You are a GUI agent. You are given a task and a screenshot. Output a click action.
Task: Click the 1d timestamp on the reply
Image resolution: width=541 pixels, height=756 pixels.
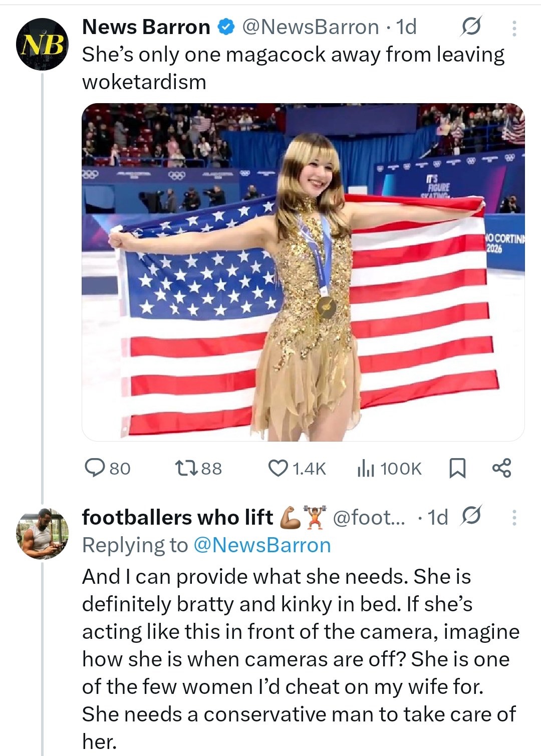click(438, 517)
